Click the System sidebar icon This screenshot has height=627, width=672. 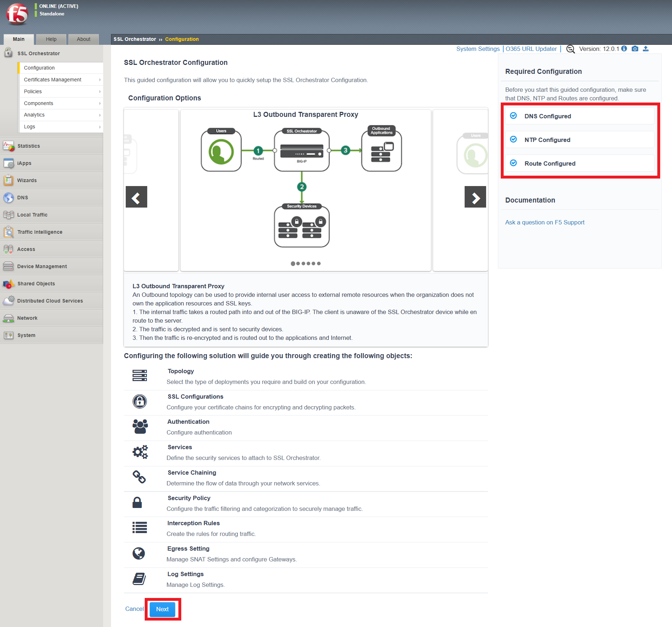[9, 335]
